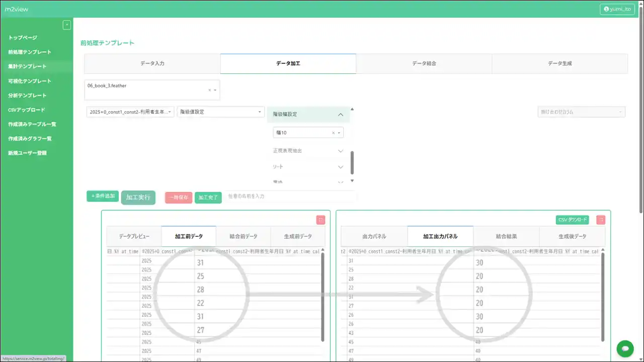Viewport: 644px width, 362px height.
Task: Expand the 正規表現抽出 section
Action: tap(340, 151)
